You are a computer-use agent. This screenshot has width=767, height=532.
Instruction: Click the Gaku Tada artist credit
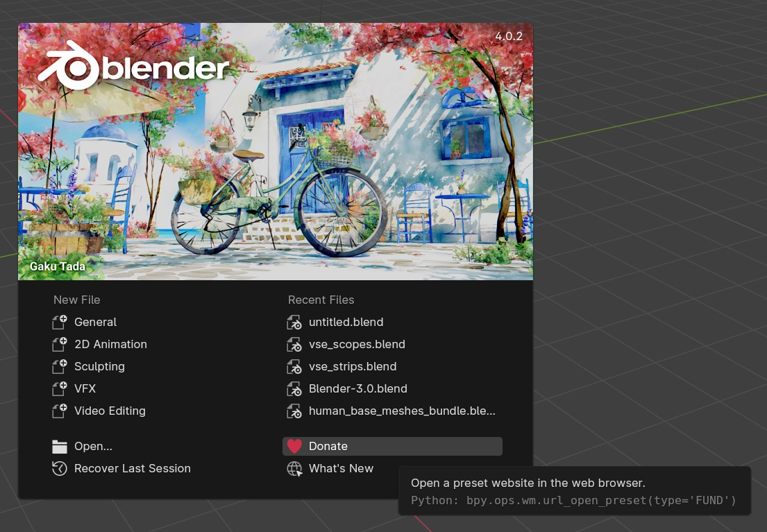pos(58,266)
